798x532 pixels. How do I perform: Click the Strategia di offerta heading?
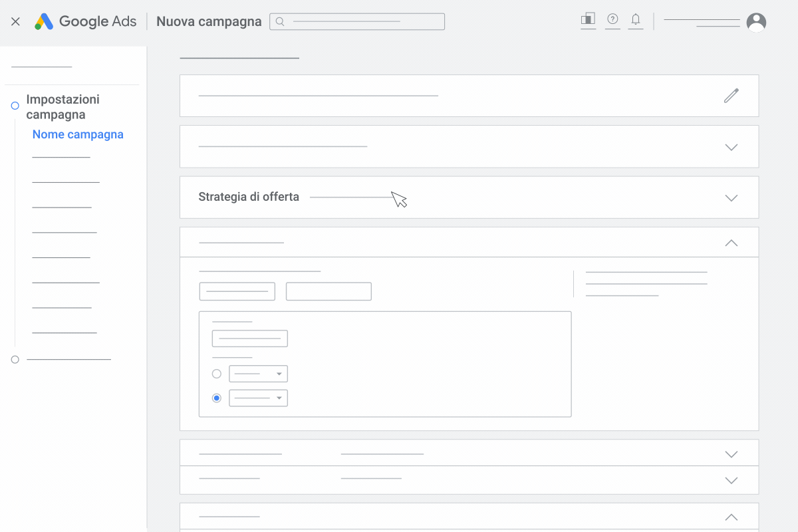point(249,197)
